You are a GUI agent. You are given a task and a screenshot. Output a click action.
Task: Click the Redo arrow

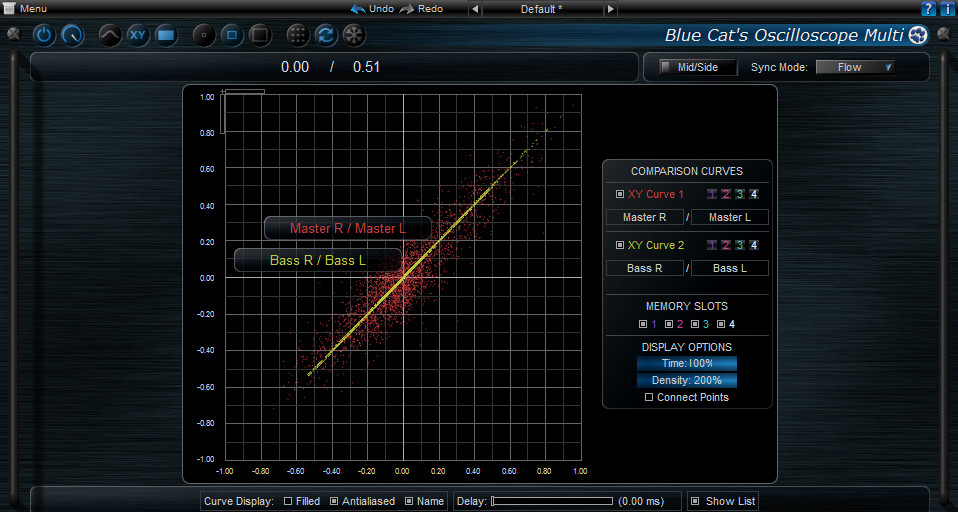pyautogui.click(x=407, y=9)
